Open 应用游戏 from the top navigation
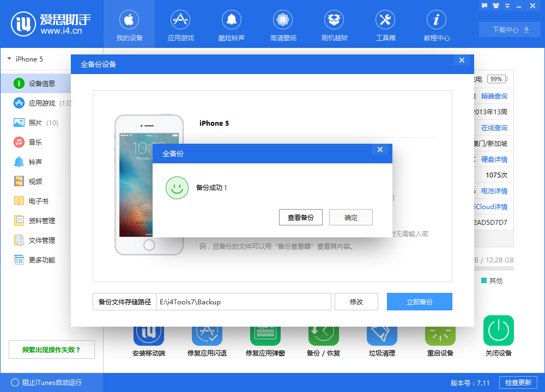 tap(180, 24)
